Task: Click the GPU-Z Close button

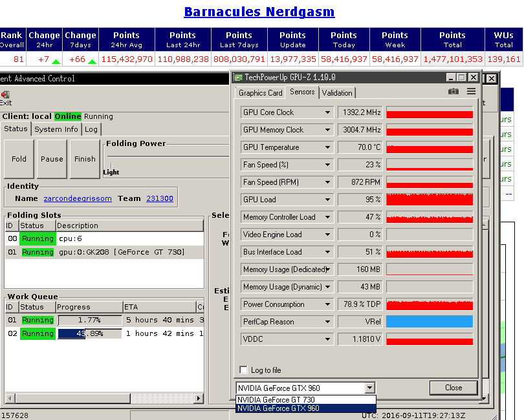Action: point(453,388)
